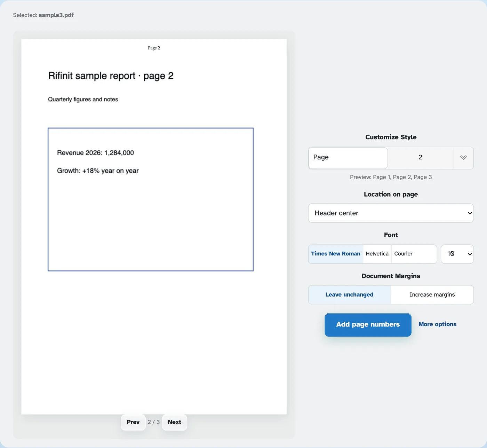Viewport: 487px width, 448px height.
Task: Click 'Revenue 2026: 1,284,000' text
Action: [x=95, y=153]
